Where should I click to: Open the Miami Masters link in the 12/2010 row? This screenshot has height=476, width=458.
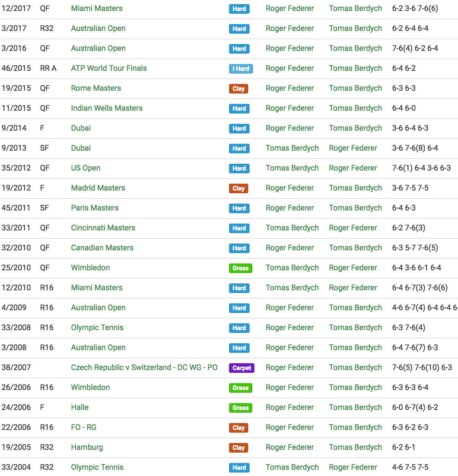click(97, 288)
